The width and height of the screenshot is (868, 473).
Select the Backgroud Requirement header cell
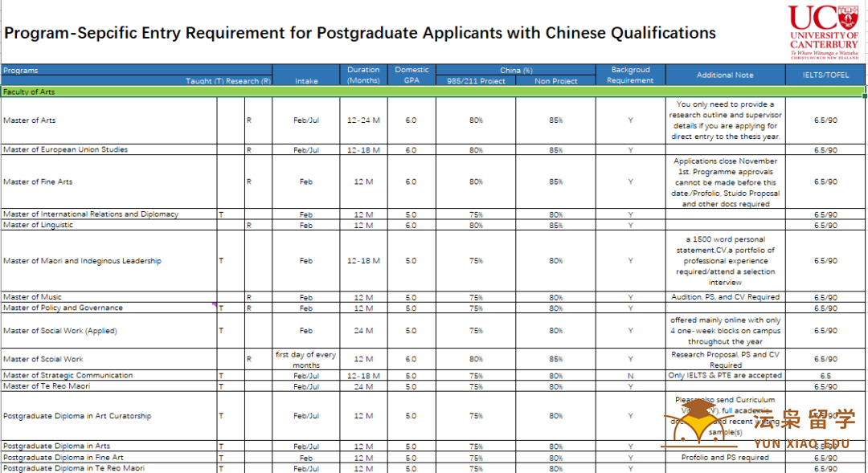click(x=631, y=75)
